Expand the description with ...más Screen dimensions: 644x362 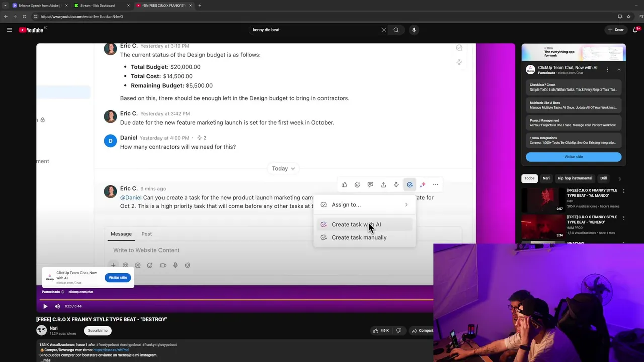pyautogui.click(x=45, y=360)
